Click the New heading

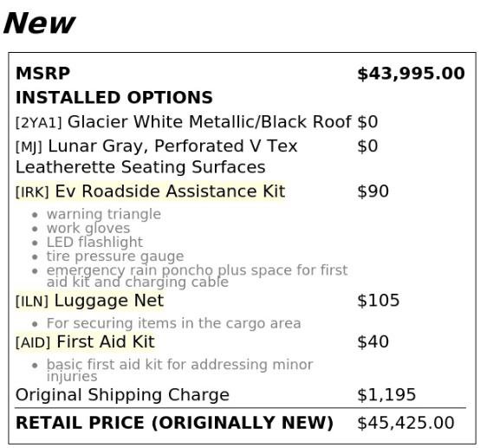click(39, 23)
